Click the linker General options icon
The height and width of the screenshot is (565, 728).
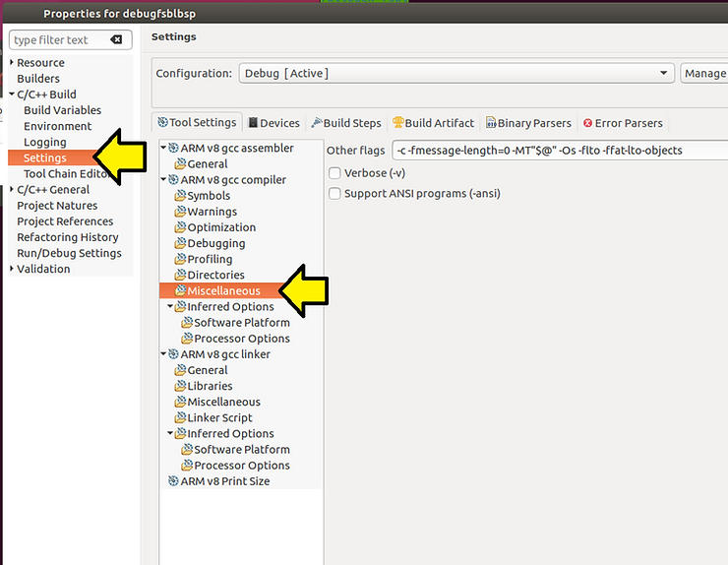tap(180, 370)
